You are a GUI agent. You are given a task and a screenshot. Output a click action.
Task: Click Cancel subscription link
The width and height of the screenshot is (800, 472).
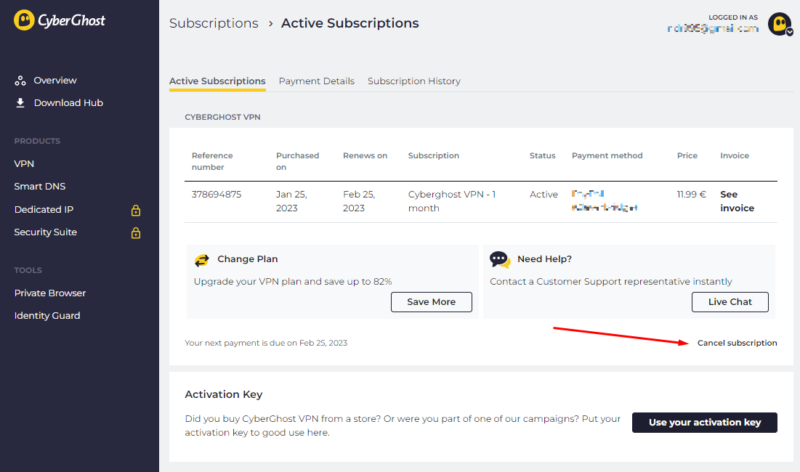tap(737, 343)
